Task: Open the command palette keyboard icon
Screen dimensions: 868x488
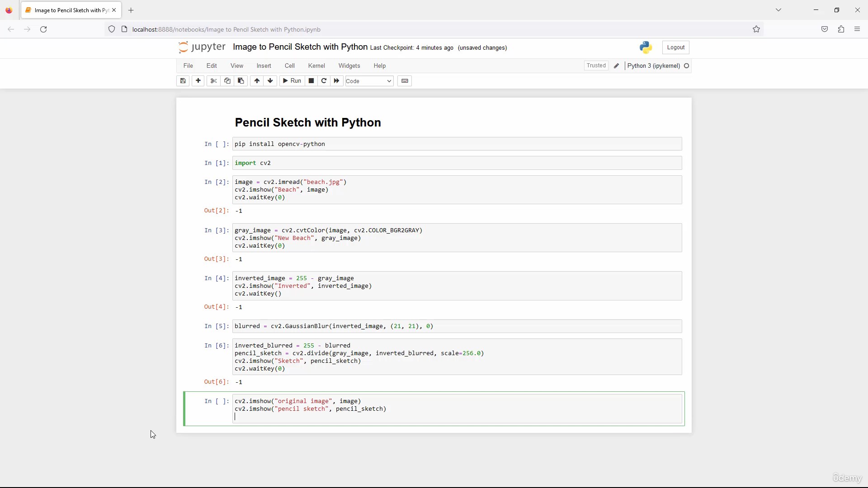Action: [x=405, y=81]
